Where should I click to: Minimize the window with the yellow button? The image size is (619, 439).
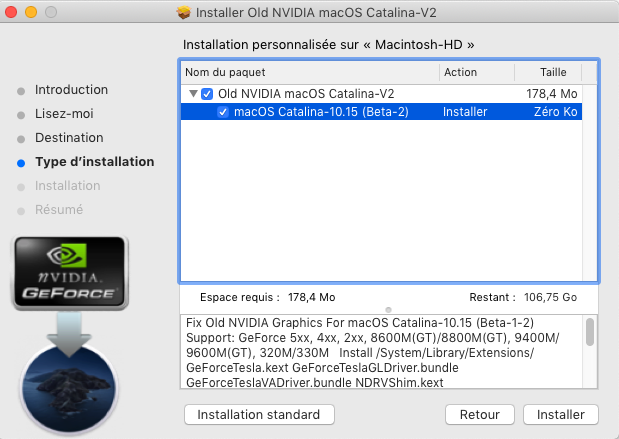pyautogui.click(x=31, y=12)
